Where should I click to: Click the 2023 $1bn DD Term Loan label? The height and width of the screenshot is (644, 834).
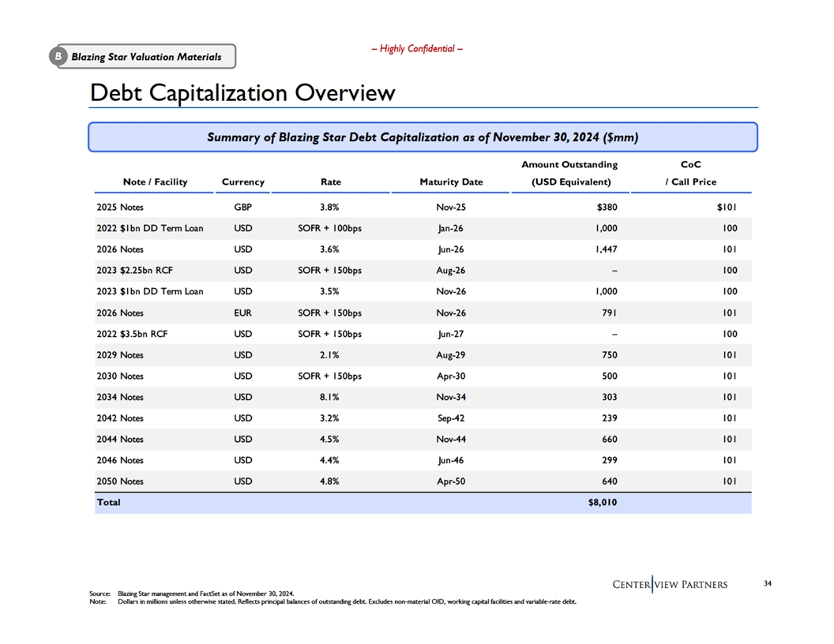tap(150, 292)
